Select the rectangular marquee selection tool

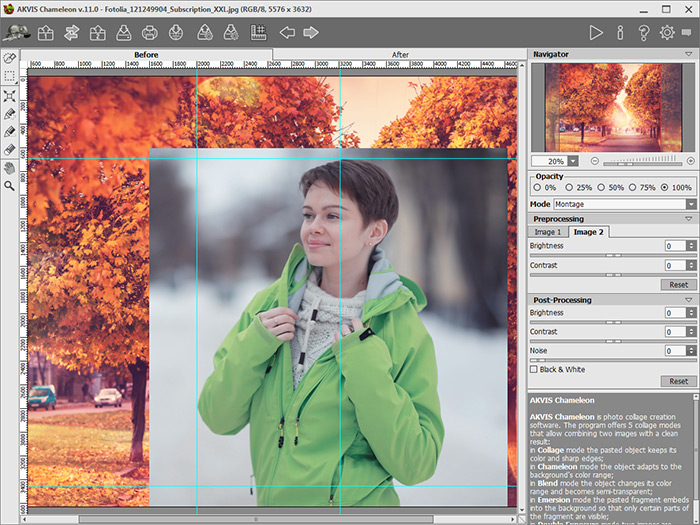[9, 76]
